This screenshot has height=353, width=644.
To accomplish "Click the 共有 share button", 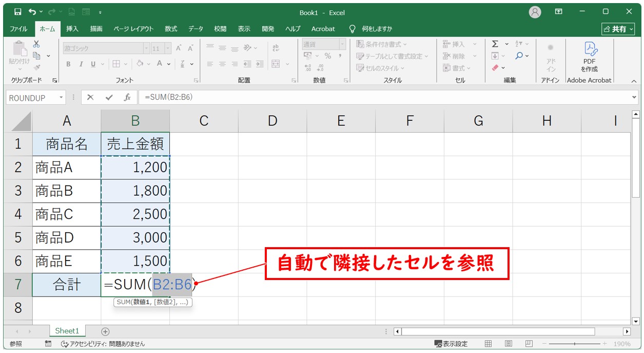I will tap(619, 29).
